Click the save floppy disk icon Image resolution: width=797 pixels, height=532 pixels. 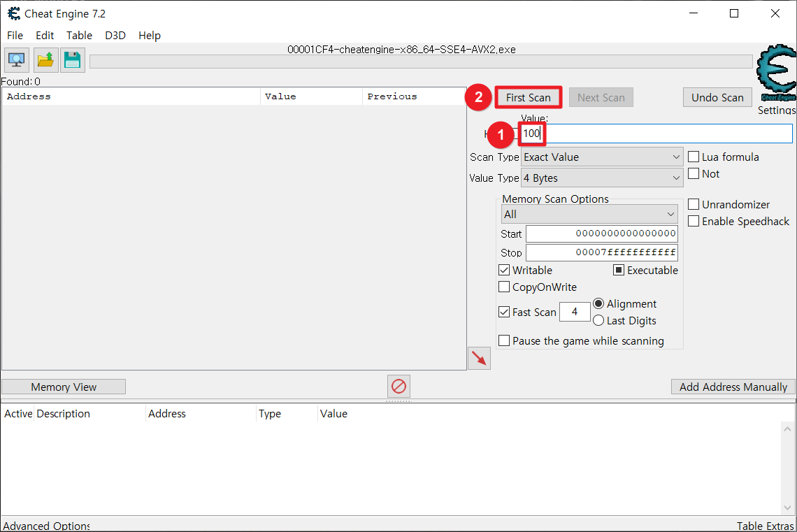tap(72, 60)
